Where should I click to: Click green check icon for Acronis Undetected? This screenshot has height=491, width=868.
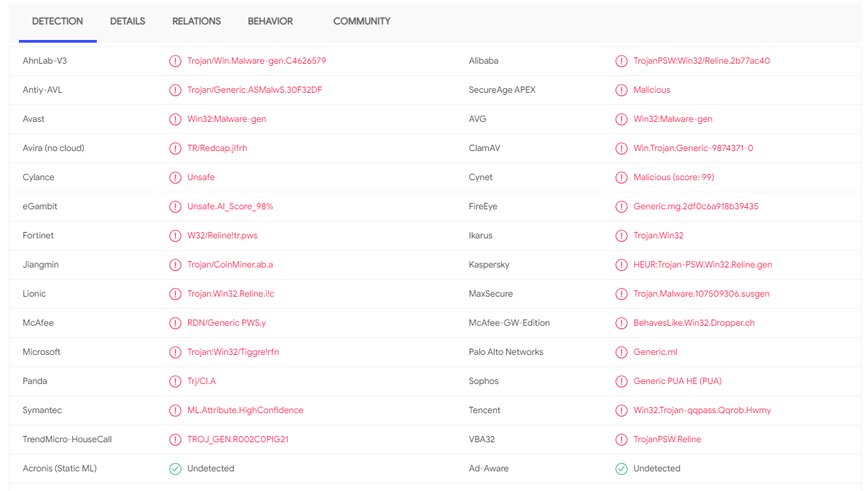click(175, 469)
